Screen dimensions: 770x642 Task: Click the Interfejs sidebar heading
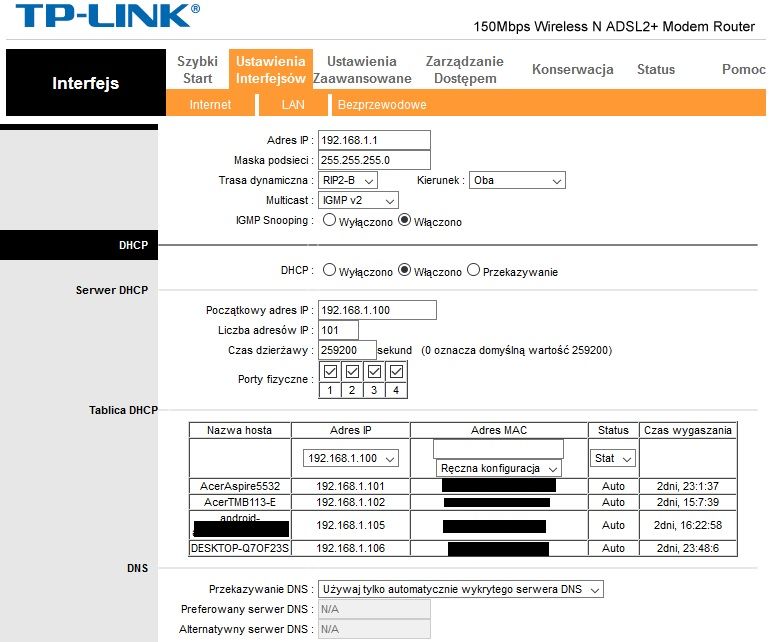(x=85, y=83)
